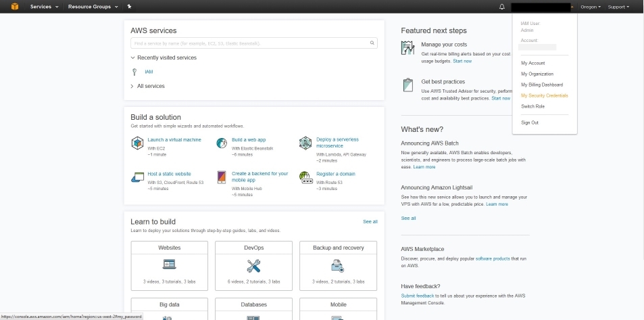Expand the All services section

[x=147, y=86]
